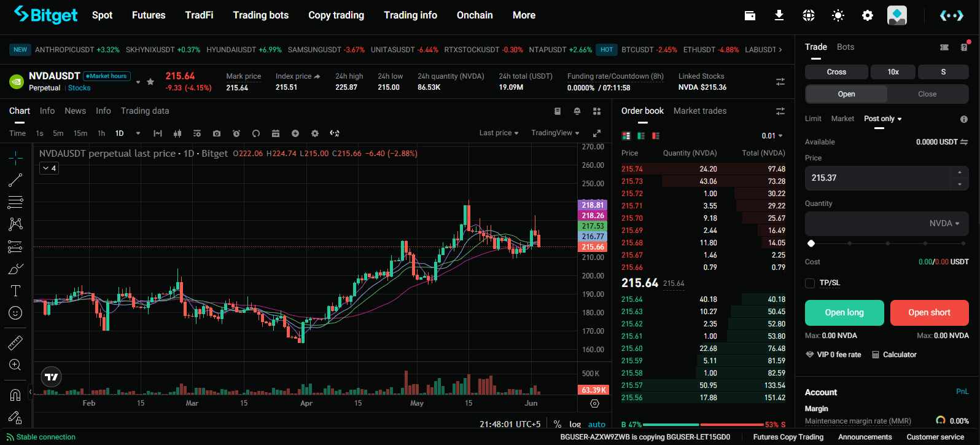Open the emoji sticker tool
The width and height of the screenshot is (980, 445).
[15, 313]
